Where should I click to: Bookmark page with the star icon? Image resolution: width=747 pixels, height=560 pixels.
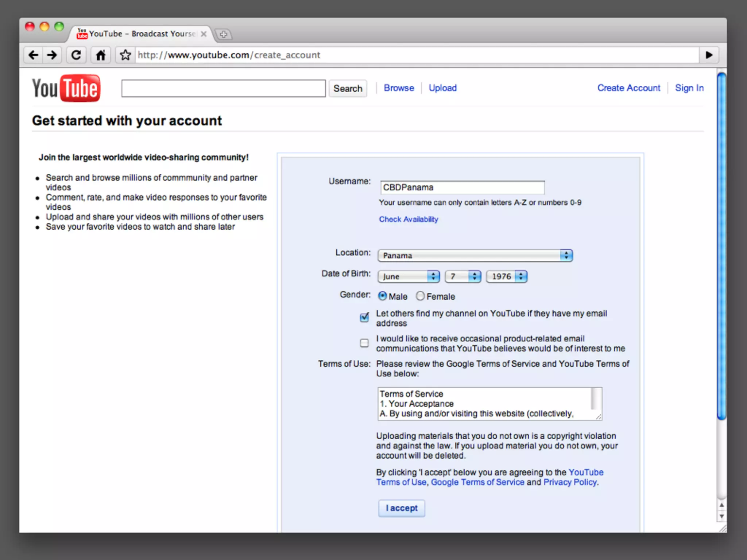(x=125, y=55)
